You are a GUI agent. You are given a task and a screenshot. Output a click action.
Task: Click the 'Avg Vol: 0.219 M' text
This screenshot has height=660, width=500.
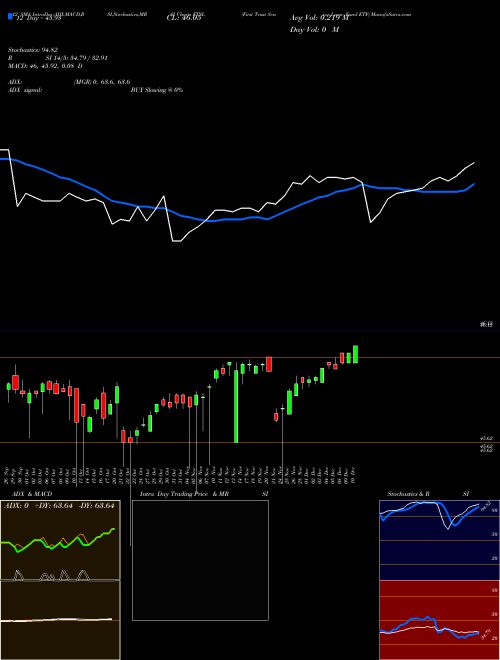tap(319, 18)
